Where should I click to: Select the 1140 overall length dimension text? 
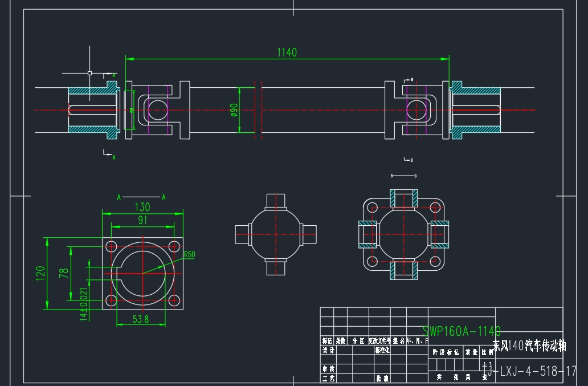(x=287, y=52)
